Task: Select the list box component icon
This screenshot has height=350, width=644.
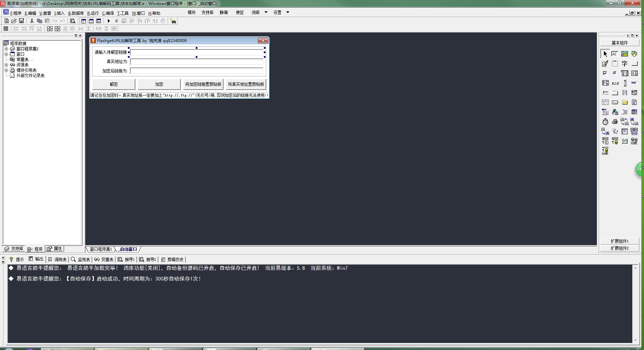Action: pos(634,73)
